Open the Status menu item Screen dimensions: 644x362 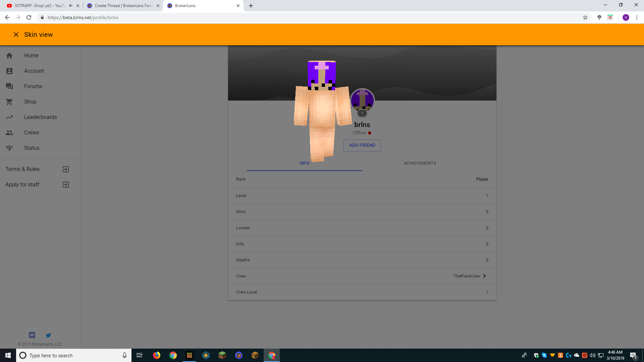(x=40, y=148)
